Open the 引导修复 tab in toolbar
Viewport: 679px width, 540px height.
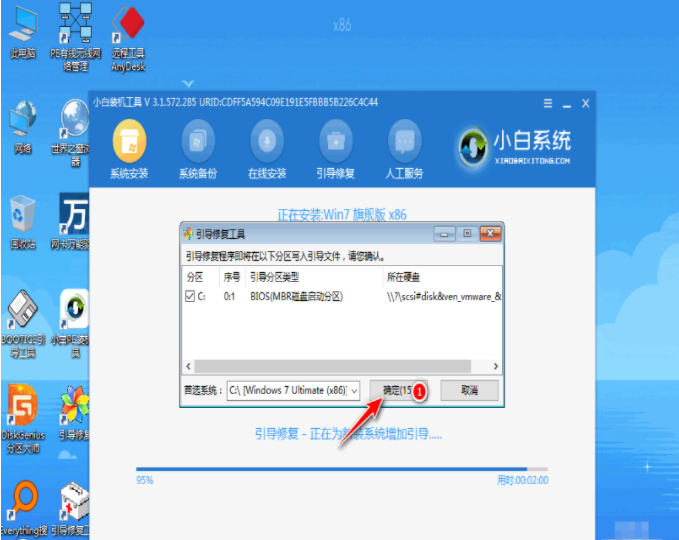point(336,150)
